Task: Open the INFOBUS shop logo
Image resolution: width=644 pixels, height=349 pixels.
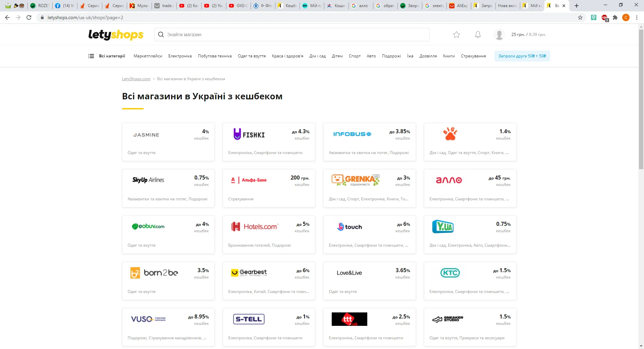Action: (x=352, y=134)
